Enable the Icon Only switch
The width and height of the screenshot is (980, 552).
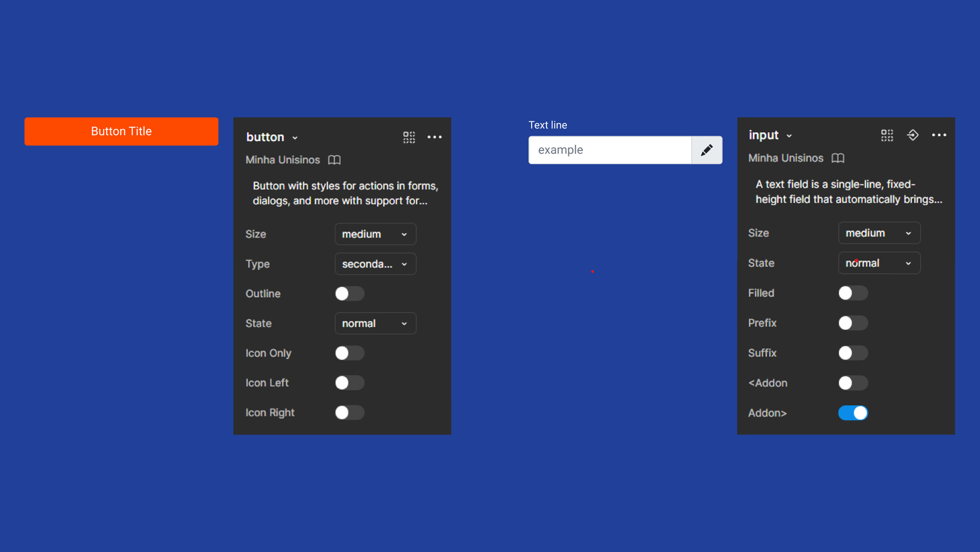click(x=350, y=353)
